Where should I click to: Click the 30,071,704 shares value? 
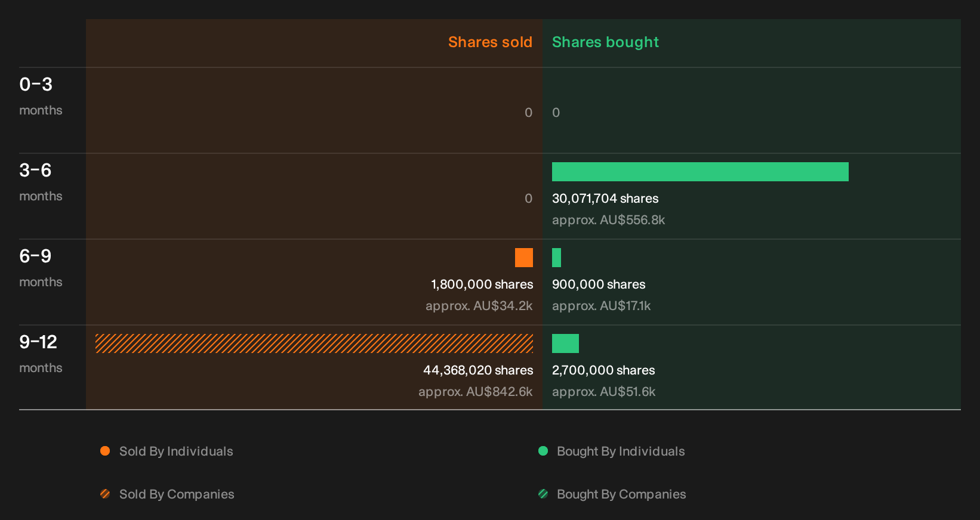[x=605, y=199]
